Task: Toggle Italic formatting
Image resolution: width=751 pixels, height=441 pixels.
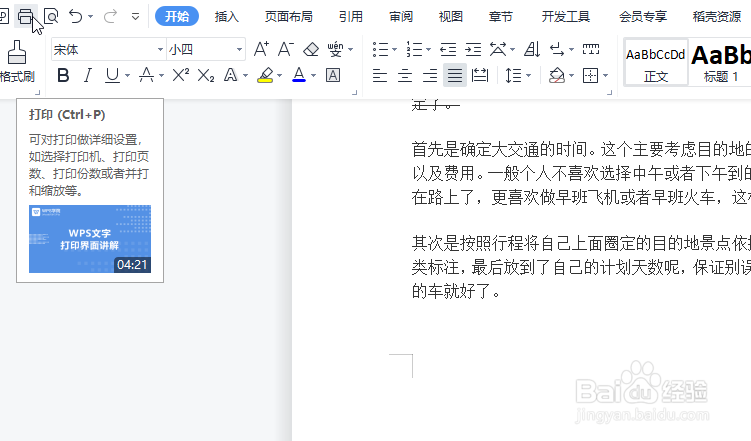Action: tap(87, 75)
